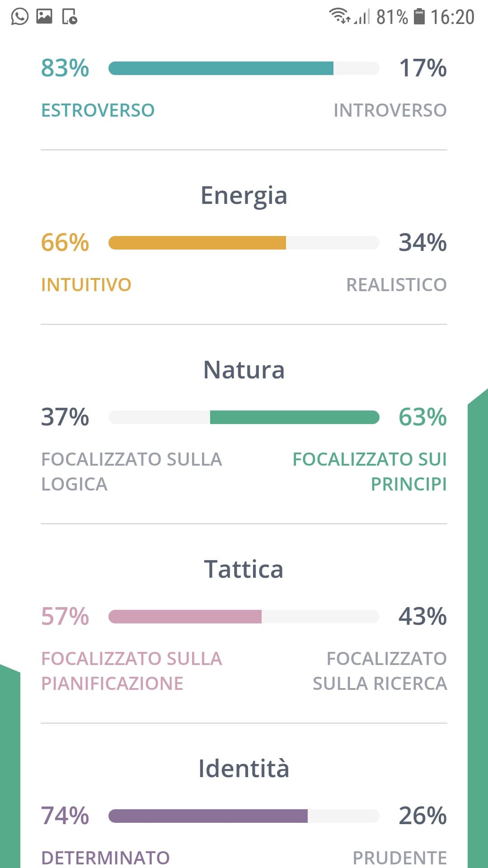Click the teal Estroverso progress bar

tap(244, 68)
